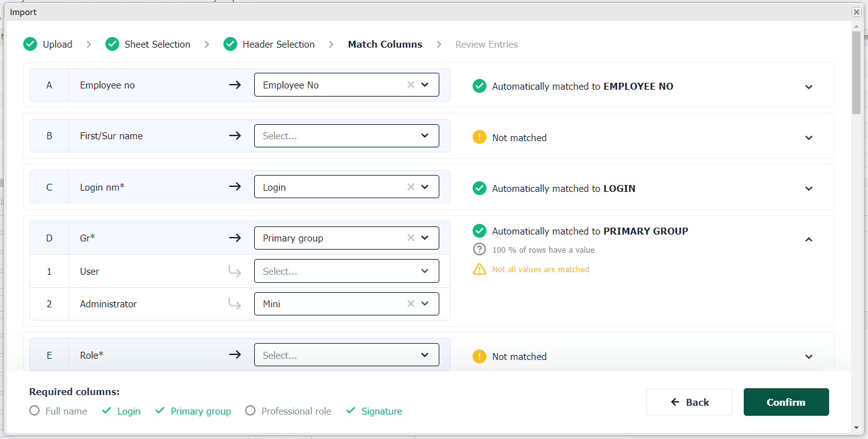This screenshot has width=868, height=439.
Task: Click the 'First/Sur name' column label
Action: point(111,135)
